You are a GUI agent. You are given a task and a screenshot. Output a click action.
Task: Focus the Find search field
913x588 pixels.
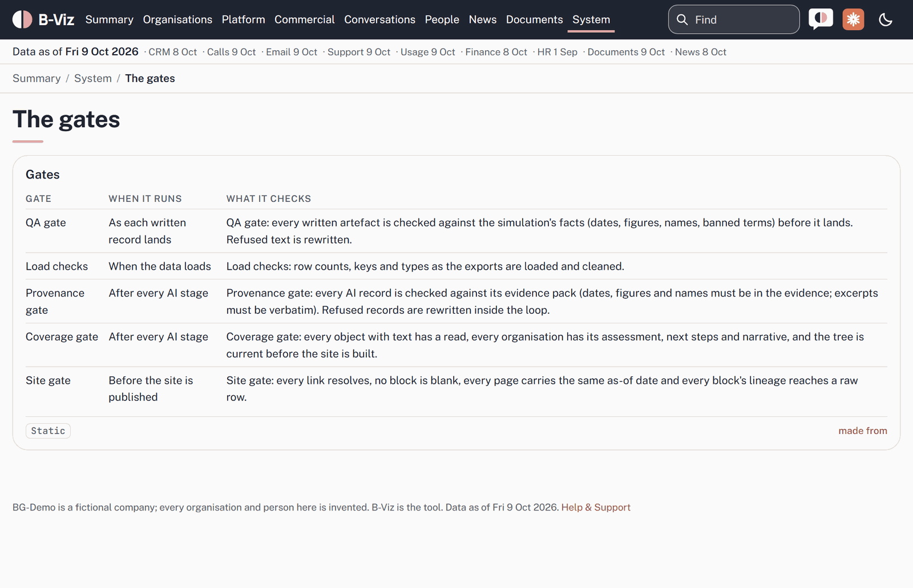734,19
